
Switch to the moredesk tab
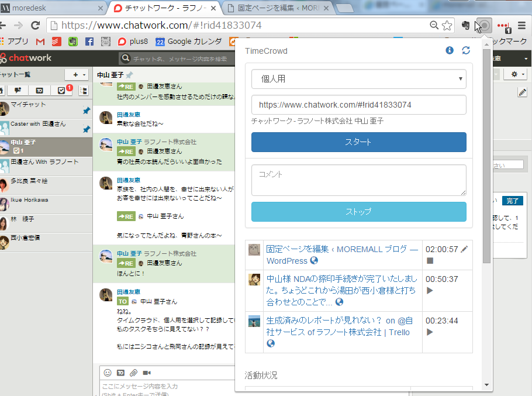(x=51, y=8)
